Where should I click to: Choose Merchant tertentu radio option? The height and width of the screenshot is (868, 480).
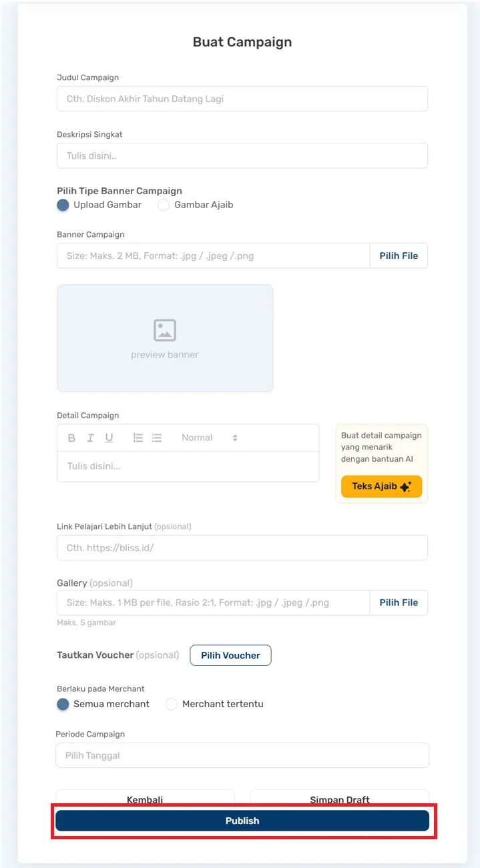tap(172, 704)
